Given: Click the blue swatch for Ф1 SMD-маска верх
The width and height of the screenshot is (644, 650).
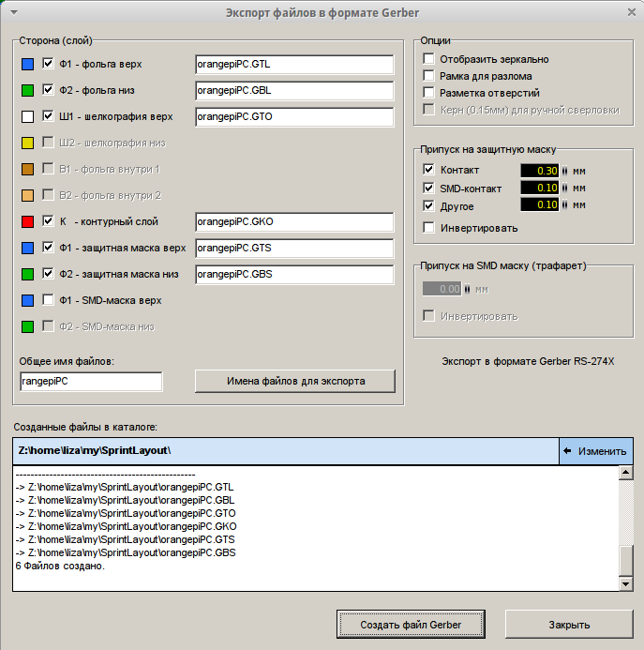Looking at the screenshot, I should 28,300.
